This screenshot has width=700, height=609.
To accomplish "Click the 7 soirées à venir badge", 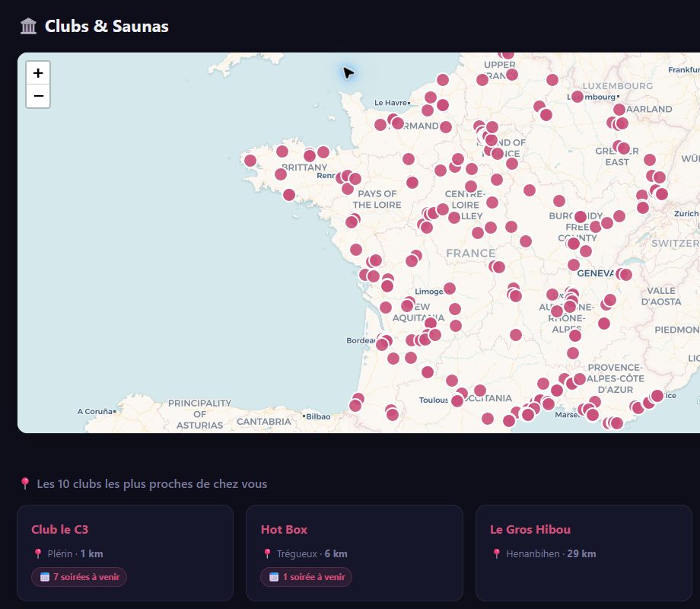I will point(79,577).
